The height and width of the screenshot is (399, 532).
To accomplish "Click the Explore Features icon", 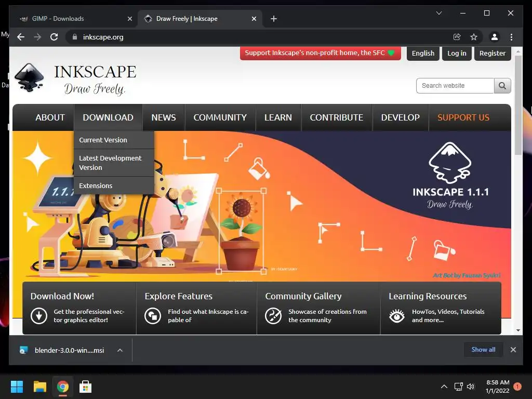I will pos(153,315).
